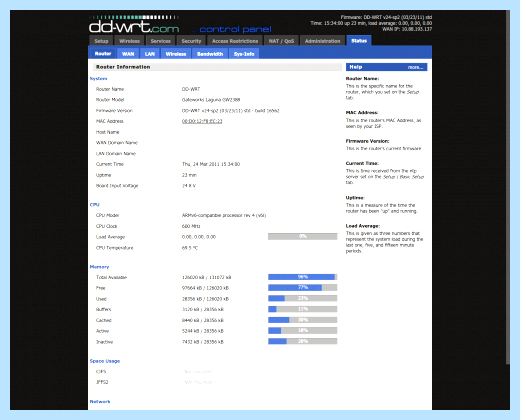
Task: Open the Access Restrictions tab
Action: pos(235,41)
